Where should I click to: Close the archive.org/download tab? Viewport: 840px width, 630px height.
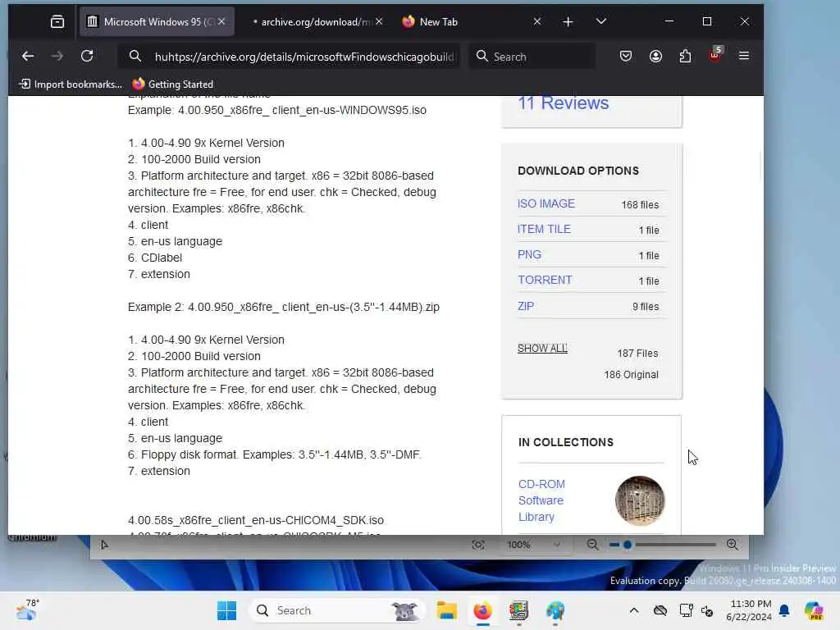[379, 21]
